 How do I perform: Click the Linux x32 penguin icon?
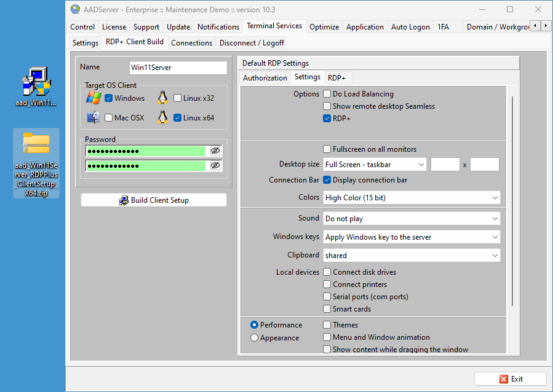[x=162, y=98]
